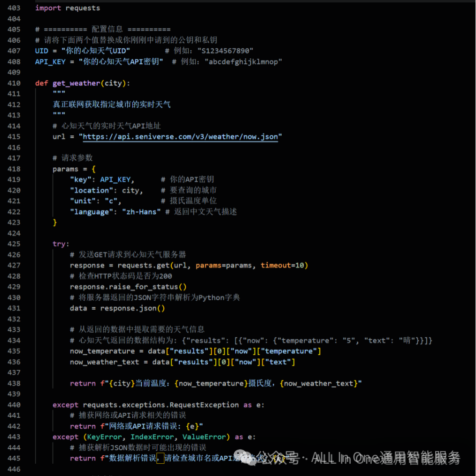Click 'ValueError' in the except clause
Image resolution: width=476 pixels, height=476 pixels.
coord(204,437)
